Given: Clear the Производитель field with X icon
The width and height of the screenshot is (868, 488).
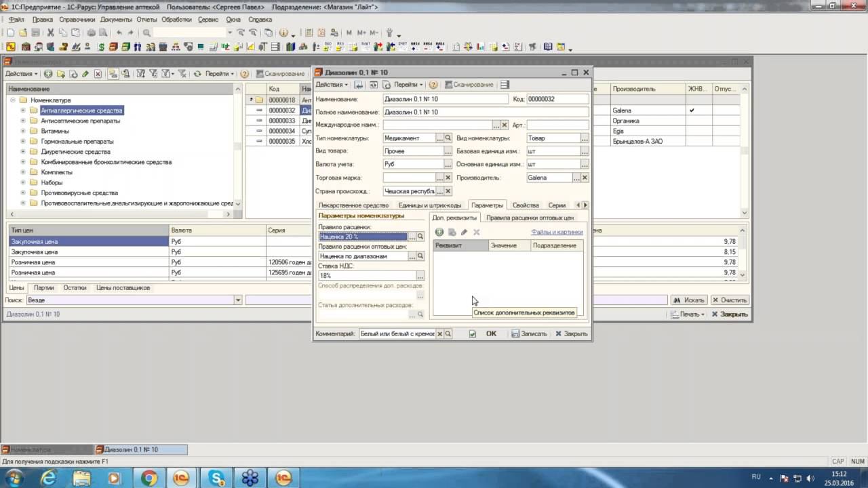Looking at the screenshot, I should (585, 178).
